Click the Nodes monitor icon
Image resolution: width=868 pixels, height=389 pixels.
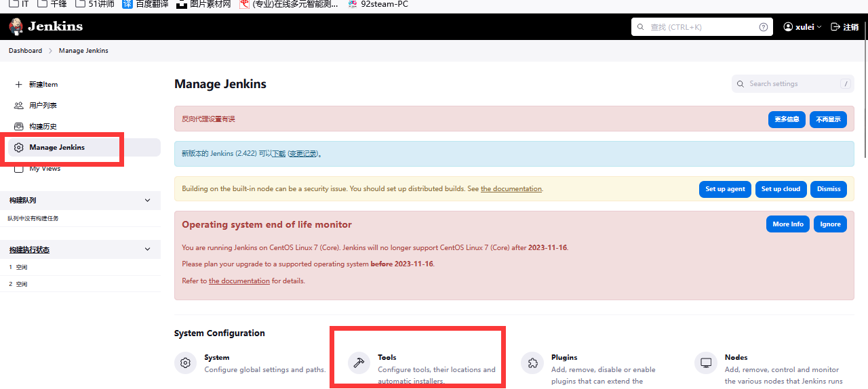coord(706,363)
